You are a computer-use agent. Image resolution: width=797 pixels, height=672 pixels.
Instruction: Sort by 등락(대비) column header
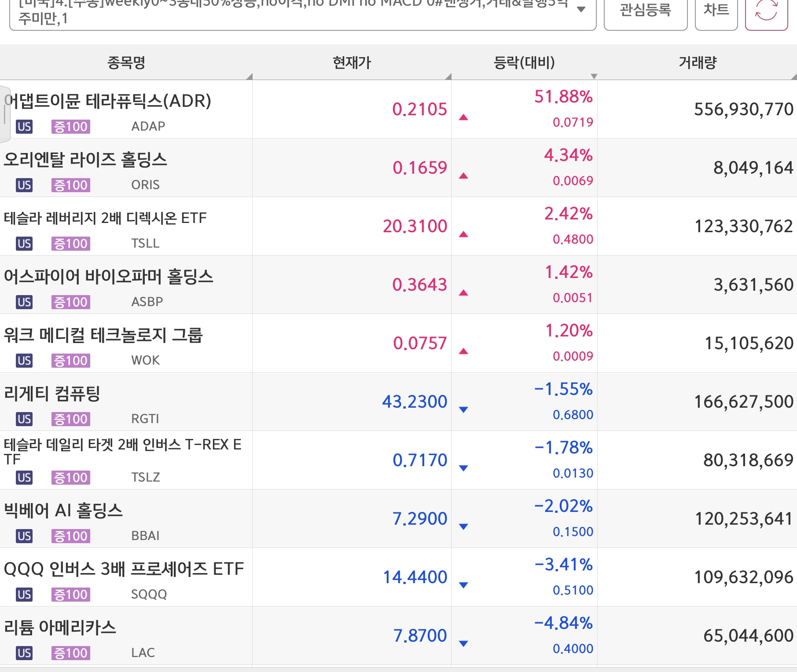click(524, 62)
